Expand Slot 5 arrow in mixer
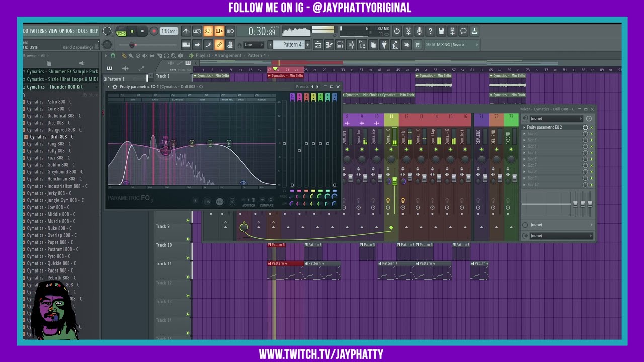644x362 pixels. [x=524, y=153]
